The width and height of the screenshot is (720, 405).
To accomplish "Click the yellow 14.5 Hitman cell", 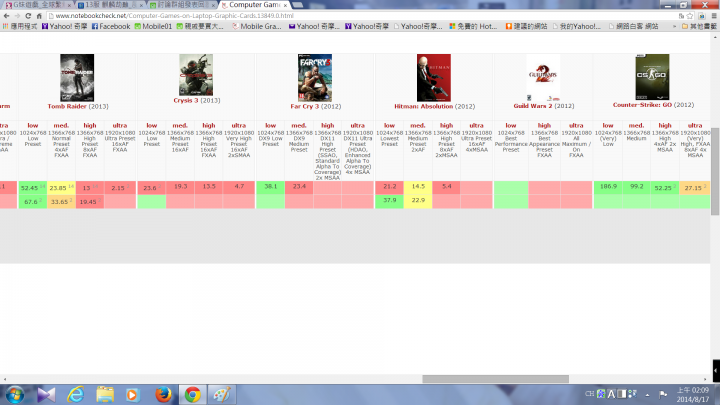I will [x=418, y=186].
